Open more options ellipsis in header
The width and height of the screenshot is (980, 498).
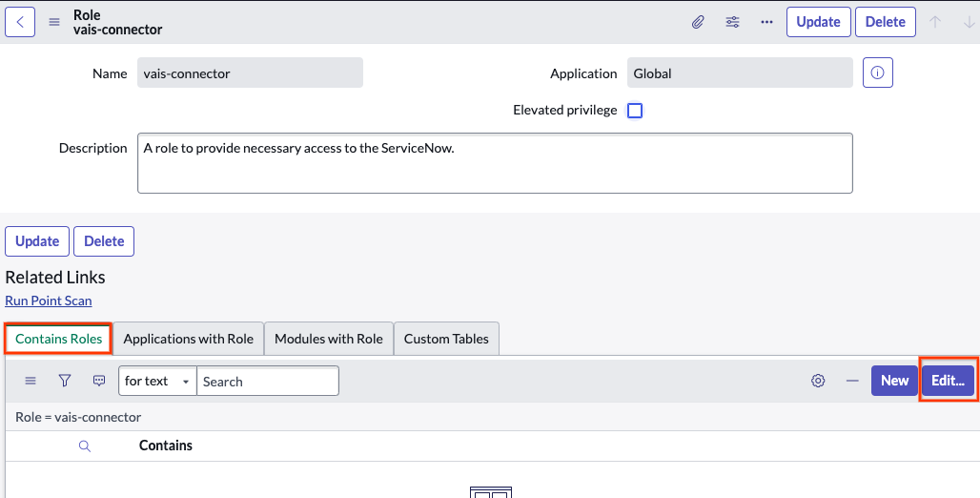[766, 22]
